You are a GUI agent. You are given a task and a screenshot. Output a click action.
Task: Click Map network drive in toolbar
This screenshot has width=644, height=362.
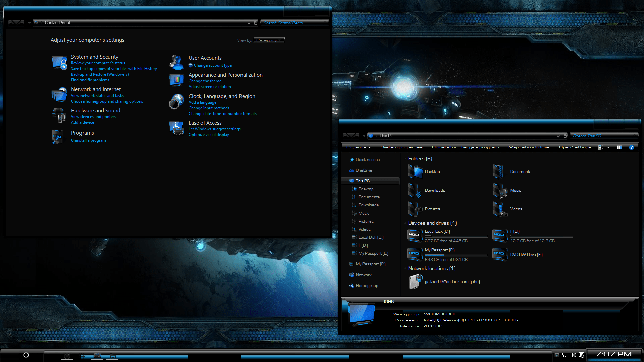tap(529, 147)
